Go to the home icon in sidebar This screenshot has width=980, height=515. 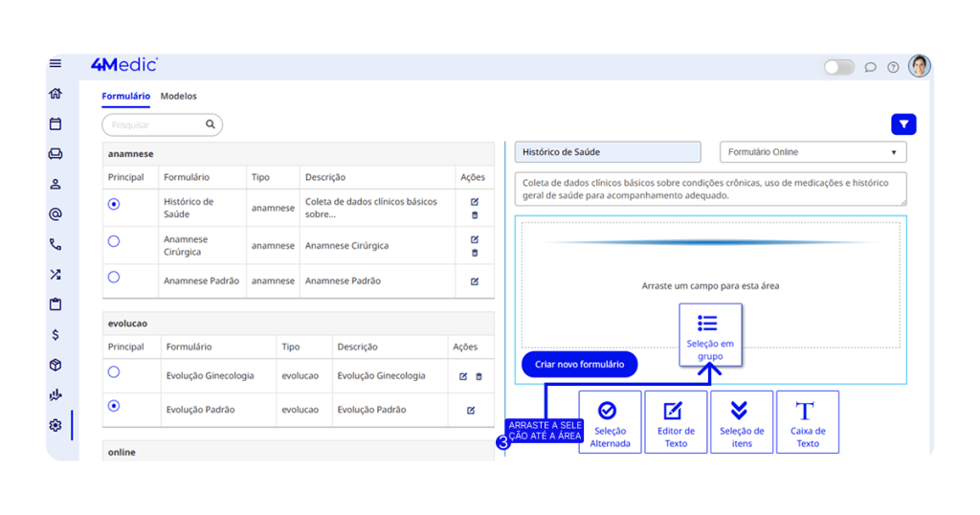pos(56,94)
